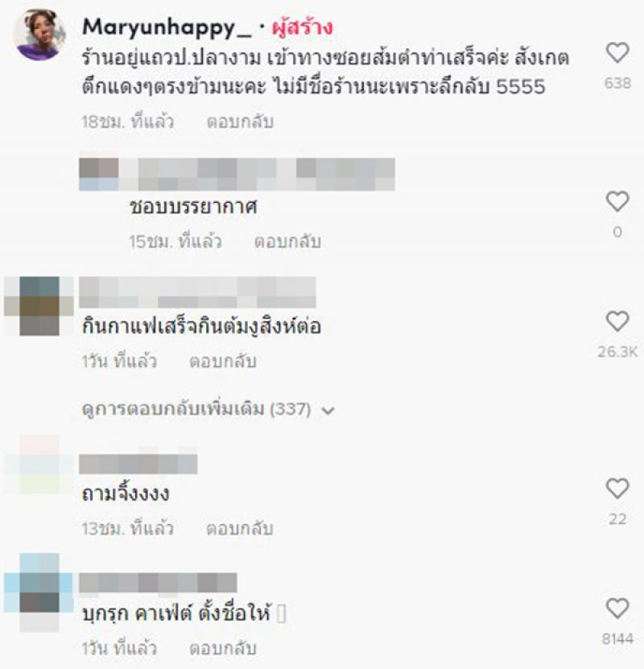Image resolution: width=644 pixels, height=669 pixels.
Task: Reply to the ชอบบรรยากาศ comment
Action: [287, 242]
